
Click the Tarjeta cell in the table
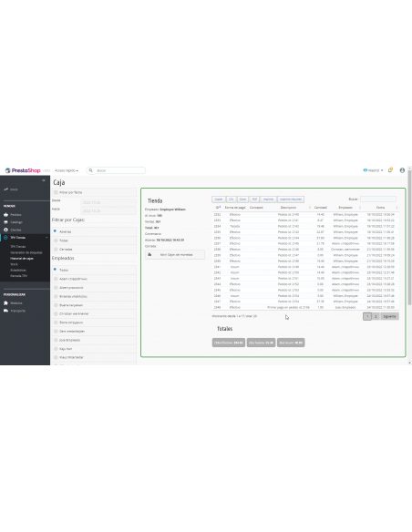click(235, 226)
